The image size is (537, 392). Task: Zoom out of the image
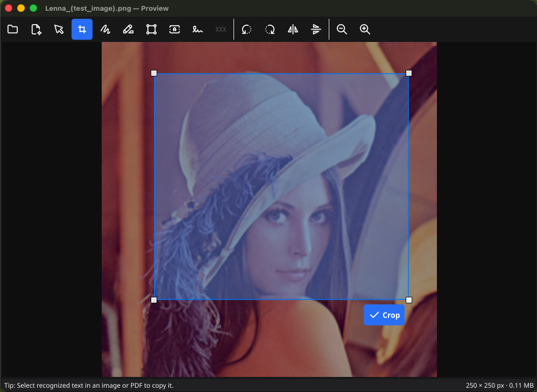(342, 30)
